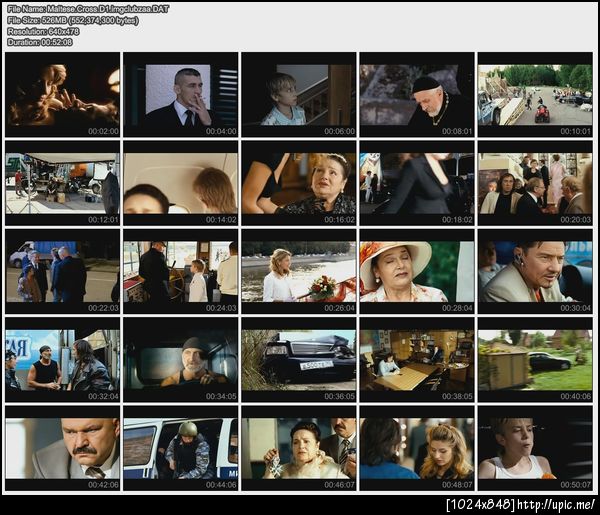Open the crowd scene thumbnail at 00:20:03
This screenshot has height=515, width=600.
(x=535, y=183)
